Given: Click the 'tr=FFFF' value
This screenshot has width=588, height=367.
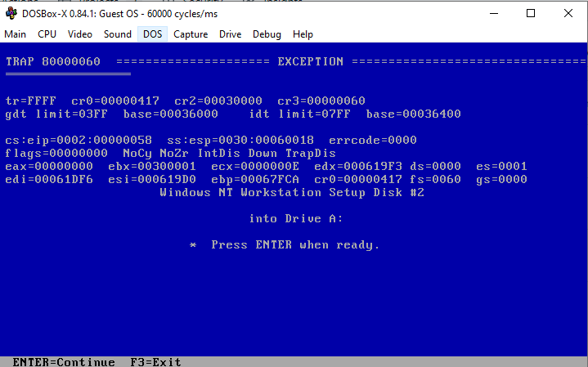Looking at the screenshot, I should click(31, 101).
